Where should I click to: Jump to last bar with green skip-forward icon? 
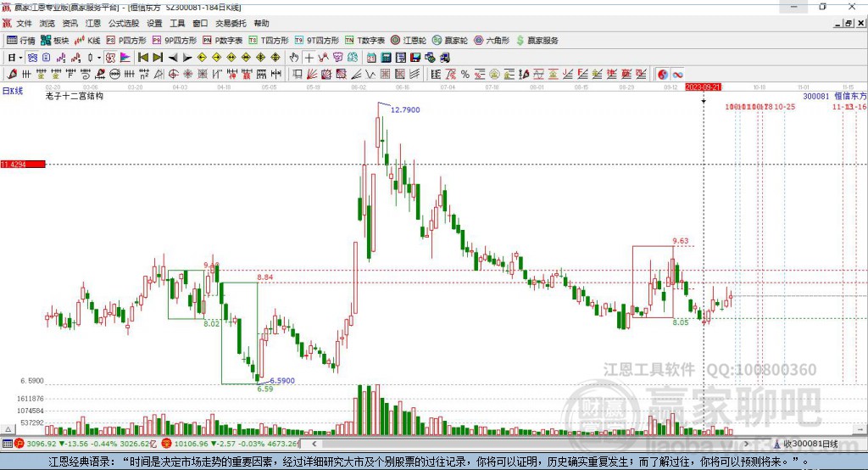pos(158,58)
